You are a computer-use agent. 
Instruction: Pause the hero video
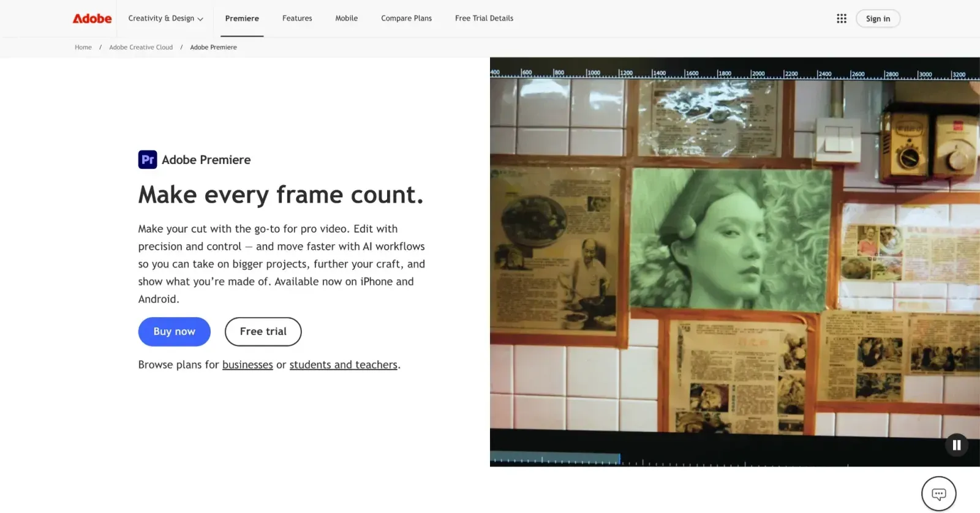pos(957,445)
